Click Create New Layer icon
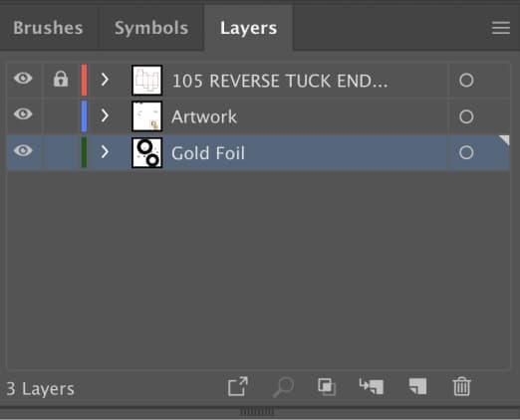Viewport: 520px width, 420px height. coord(417,386)
